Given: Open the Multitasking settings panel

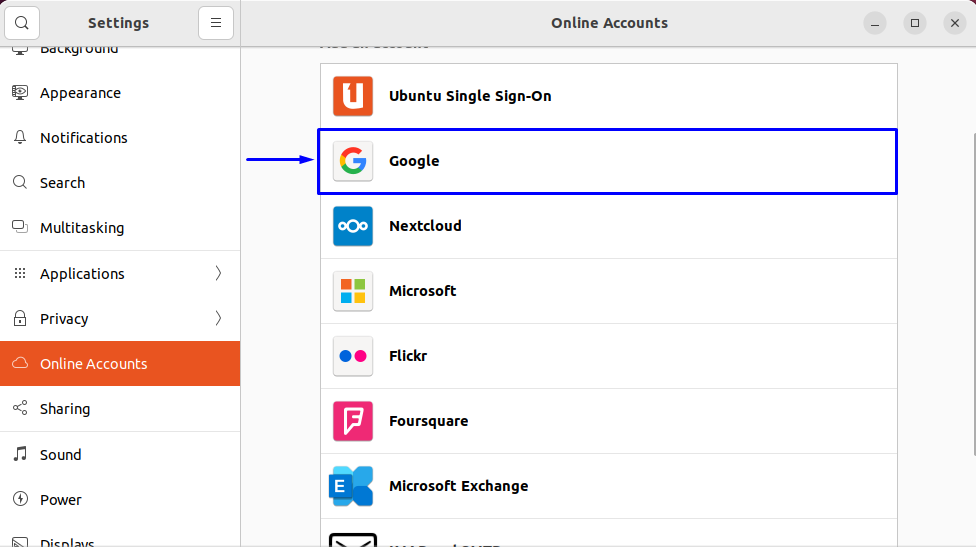Looking at the screenshot, I should pos(120,228).
